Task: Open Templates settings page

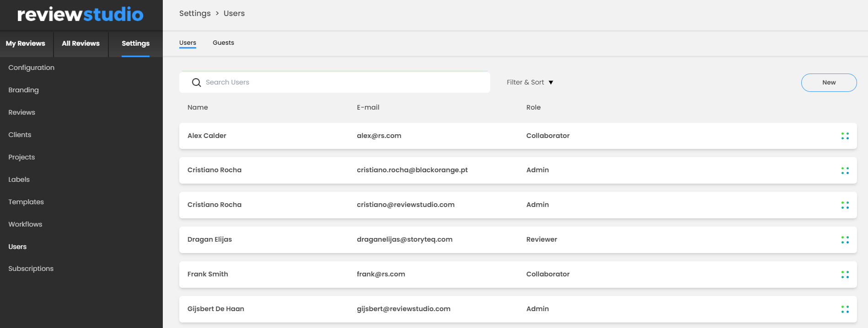Action: [x=26, y=202]
